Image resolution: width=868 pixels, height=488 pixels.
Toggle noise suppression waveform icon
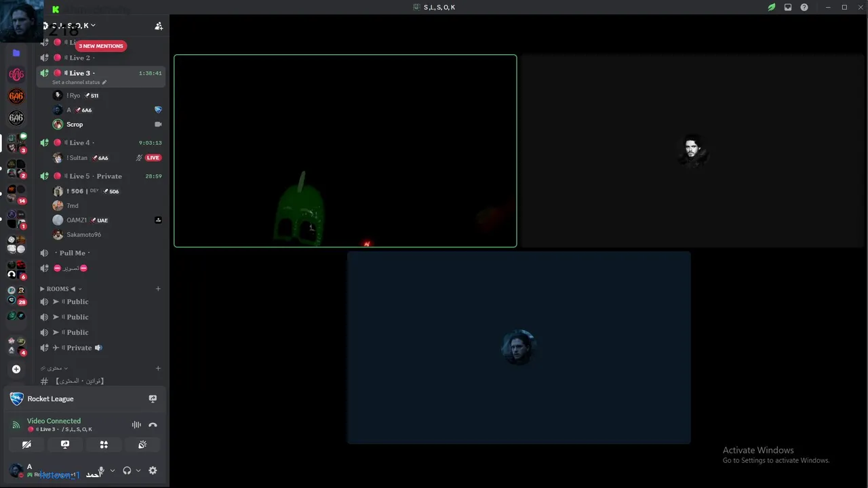[136, 425]
